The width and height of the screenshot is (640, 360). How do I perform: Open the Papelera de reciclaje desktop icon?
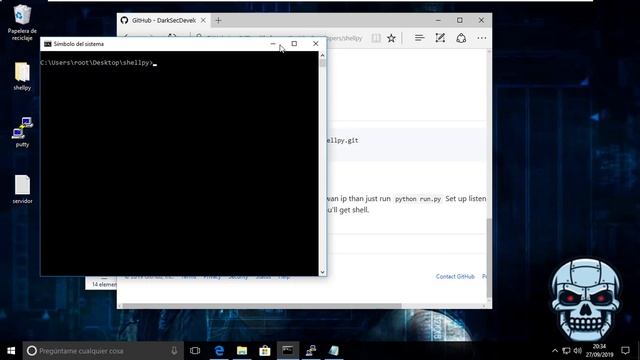click(22, 22)
